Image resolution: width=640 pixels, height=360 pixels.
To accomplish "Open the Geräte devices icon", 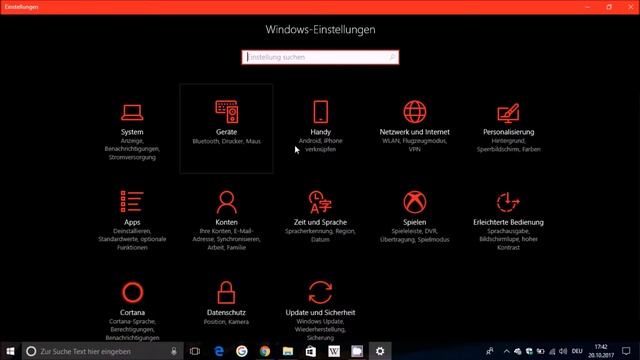I will coord(227,111).
